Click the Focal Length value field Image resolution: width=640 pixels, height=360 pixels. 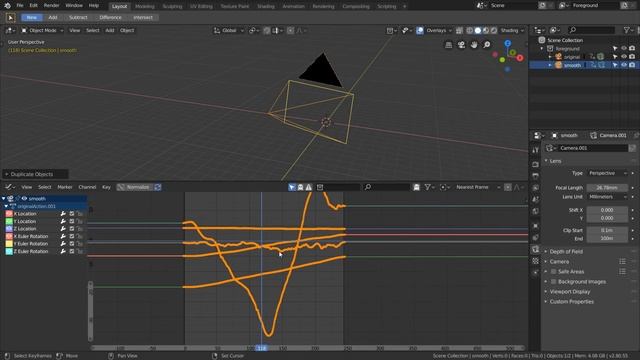pyautogui.click(x=607, y=188)
